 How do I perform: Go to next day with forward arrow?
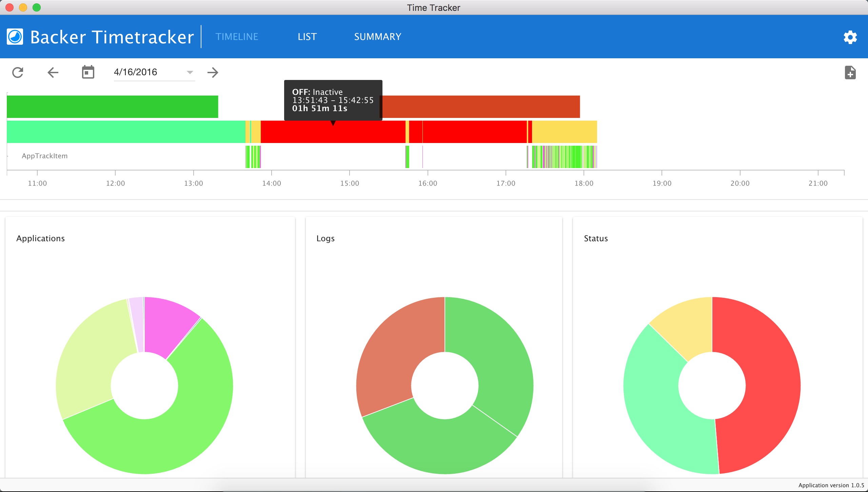click(x=213, y=73)
